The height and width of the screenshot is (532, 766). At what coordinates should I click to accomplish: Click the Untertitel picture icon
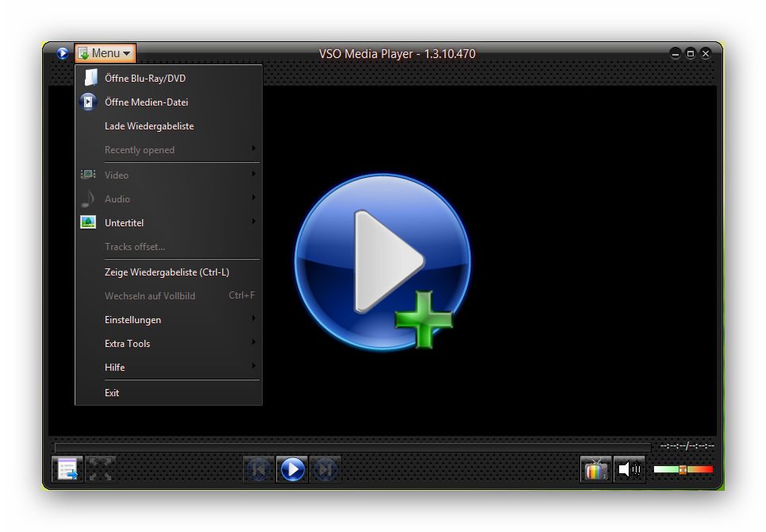click(x=88, y=222)
